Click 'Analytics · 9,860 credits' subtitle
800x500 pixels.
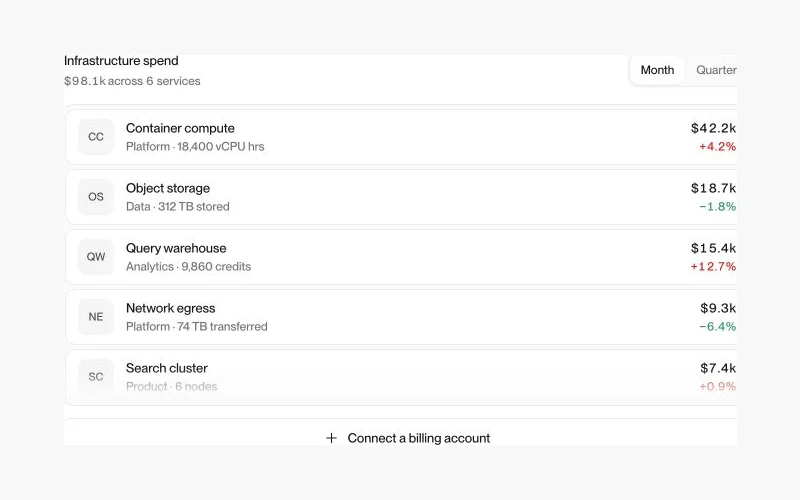[x=188, y=266]
